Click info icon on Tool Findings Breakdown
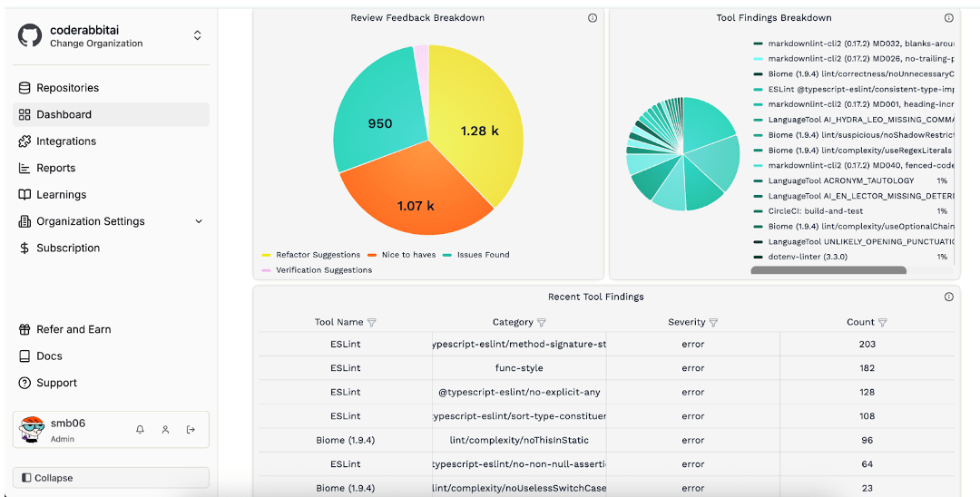Viewport: 980px width, 497px height. click(949, 18)
